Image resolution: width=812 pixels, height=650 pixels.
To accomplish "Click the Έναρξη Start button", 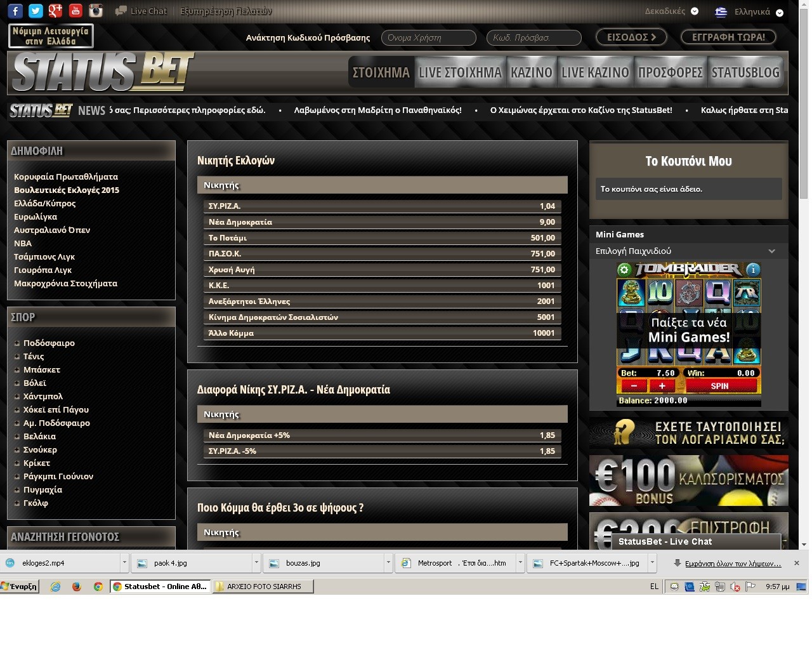I will pyautogui.click(x=20, y=587).
